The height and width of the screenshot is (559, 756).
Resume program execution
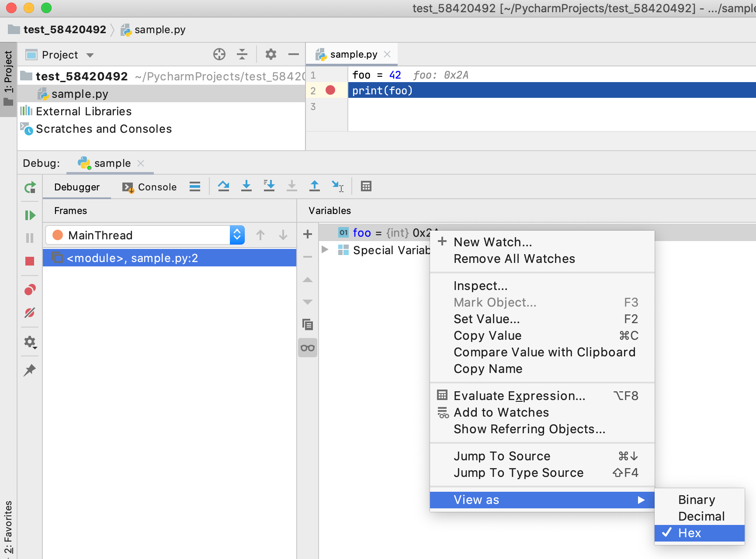coord(30,215)
